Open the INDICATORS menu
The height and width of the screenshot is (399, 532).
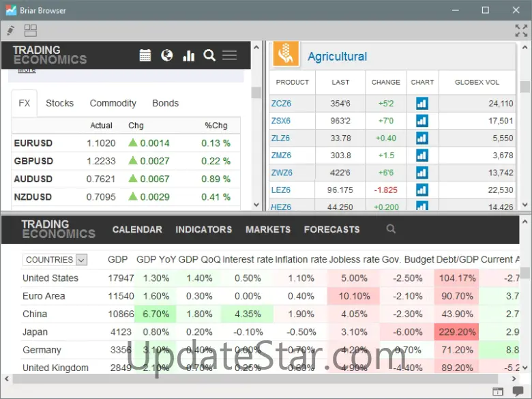[x=203, y=230]
